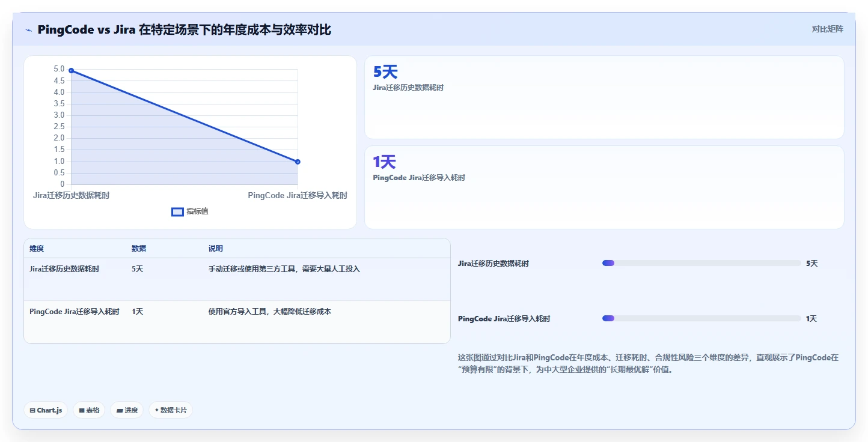Select the Chart.js tag button

pos(46,410)
